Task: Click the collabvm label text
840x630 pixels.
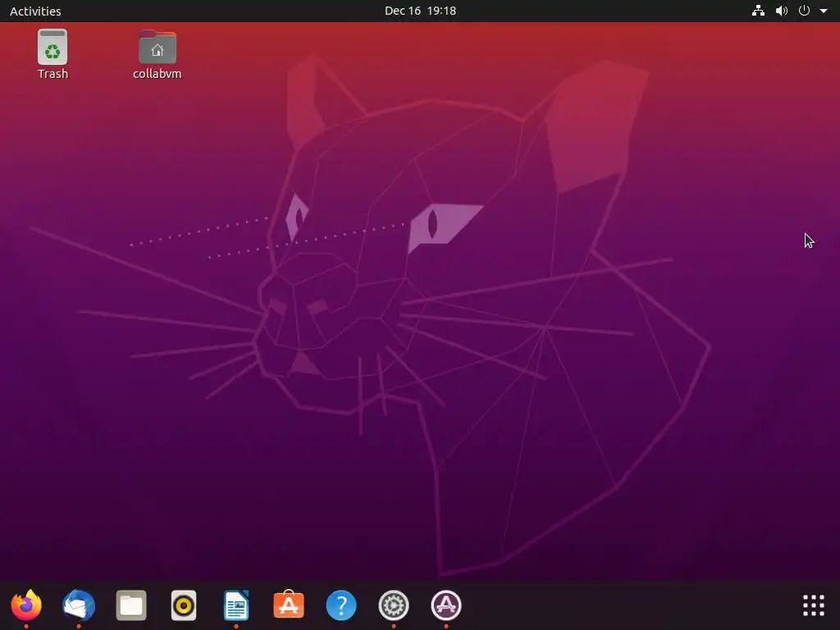Action: coord(157,74)
